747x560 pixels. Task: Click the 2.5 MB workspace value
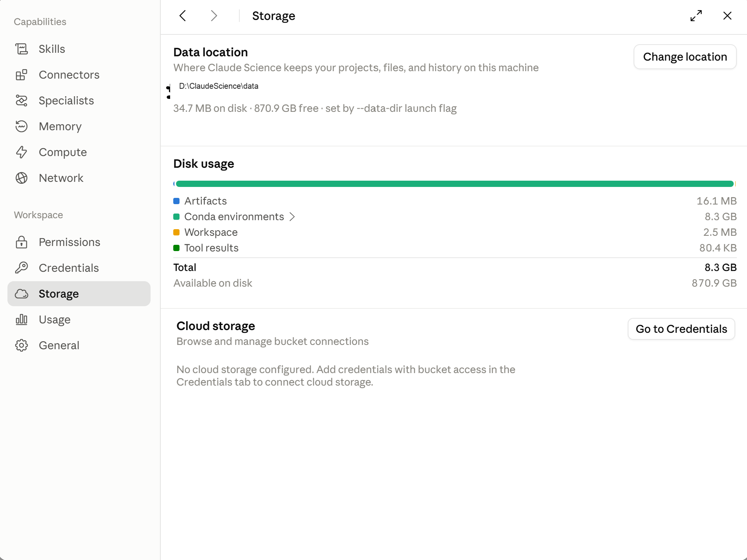pyautogui.click(x=720, y=232)
